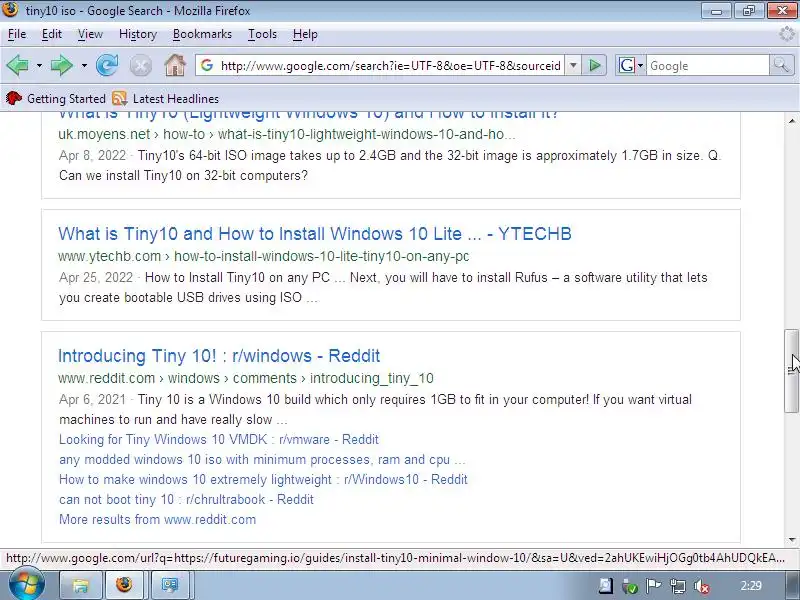Open the YTECHB Tiny10 install result link
This screenshot has height=600, width=800.
click(315, 234)
